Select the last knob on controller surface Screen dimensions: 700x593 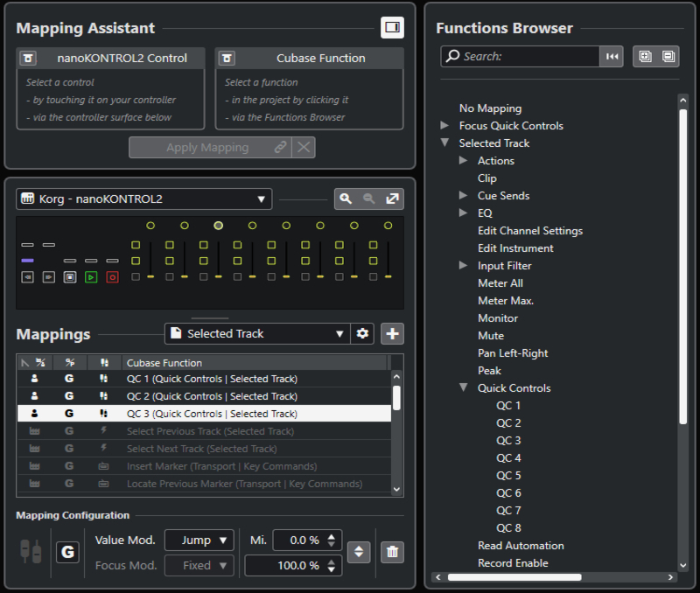388,226
